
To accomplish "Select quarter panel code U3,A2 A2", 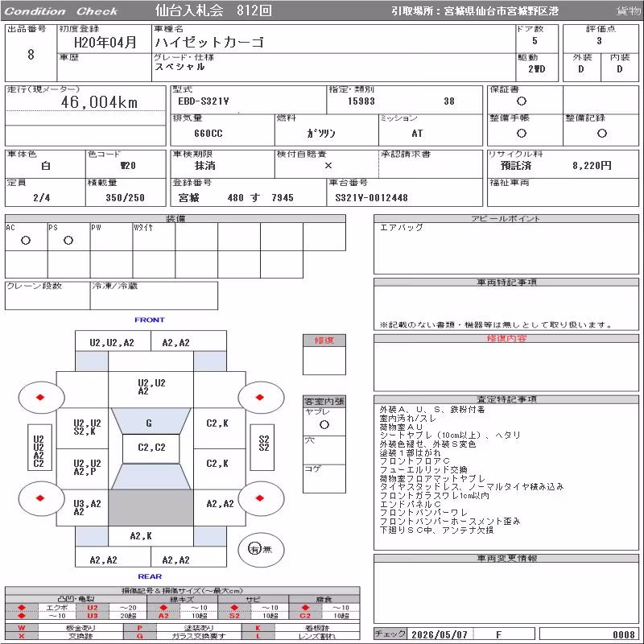I will point(87,508).
